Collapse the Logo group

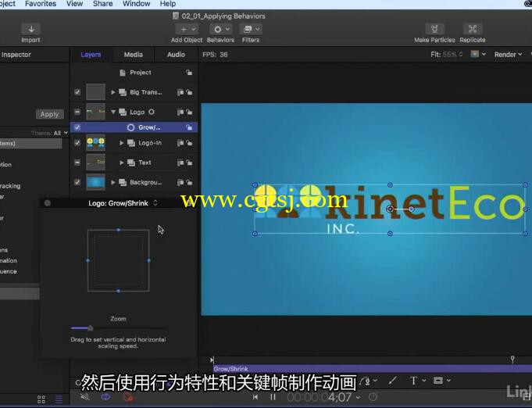coord(113,112)
